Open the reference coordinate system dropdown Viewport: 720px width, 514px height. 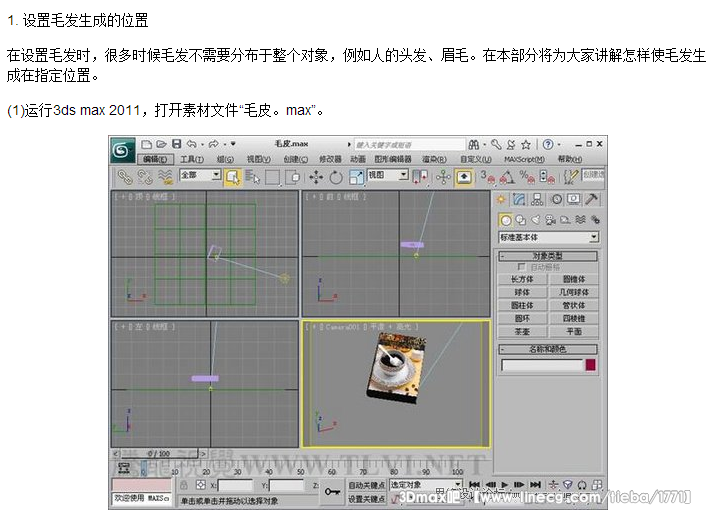pos(388,175)
